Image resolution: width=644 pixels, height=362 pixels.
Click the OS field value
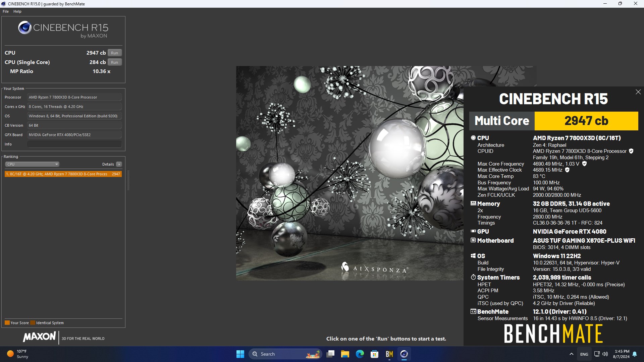coord(74,116)
